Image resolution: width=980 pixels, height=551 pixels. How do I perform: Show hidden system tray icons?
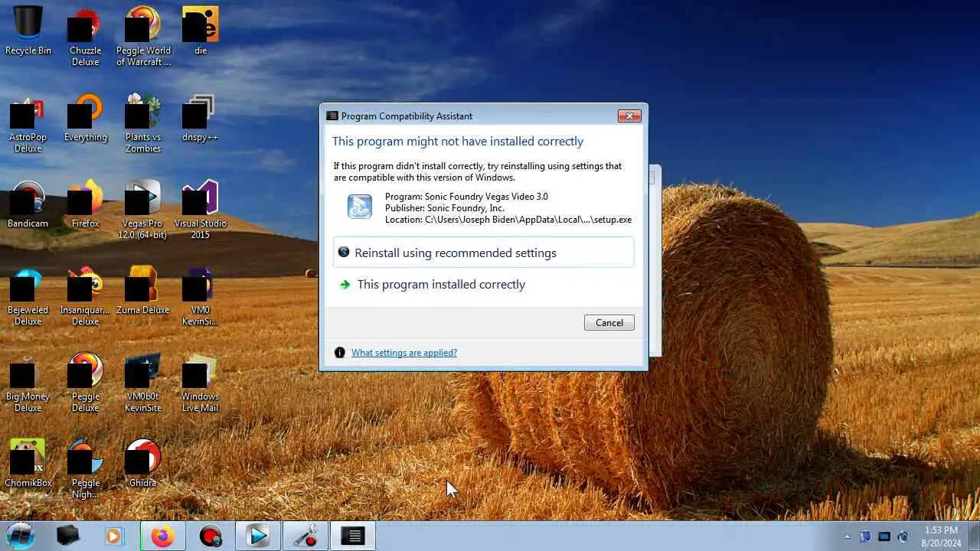coord(847,536)
